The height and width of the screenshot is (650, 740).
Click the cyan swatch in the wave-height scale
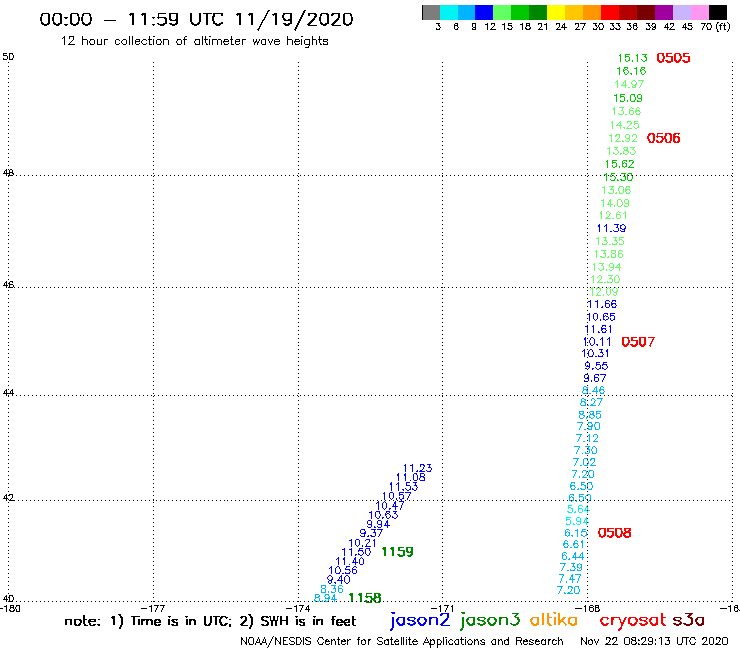449,12
